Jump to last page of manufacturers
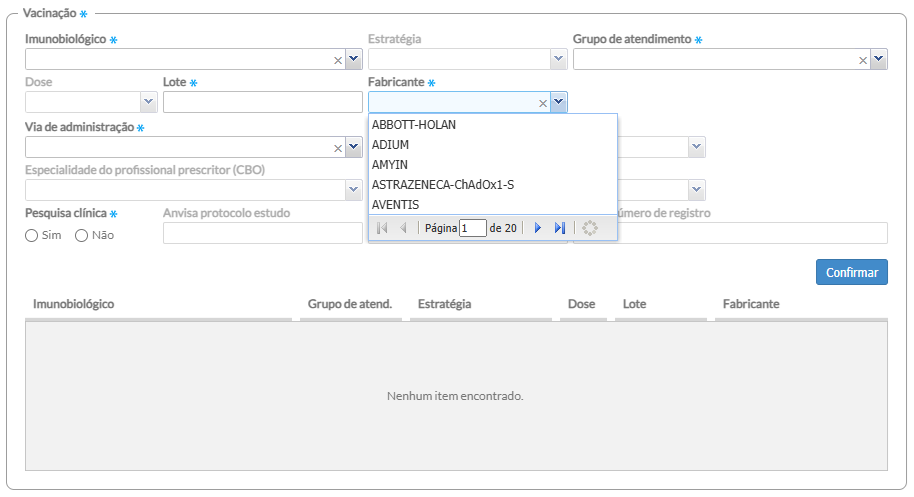 559,228
